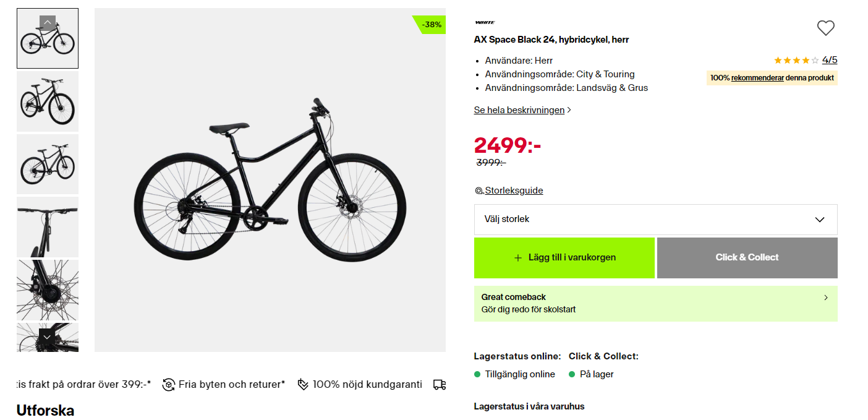This screenshot has height=420, width=868.
Task: Click the delivery truck icon
Action: point(440,385)
